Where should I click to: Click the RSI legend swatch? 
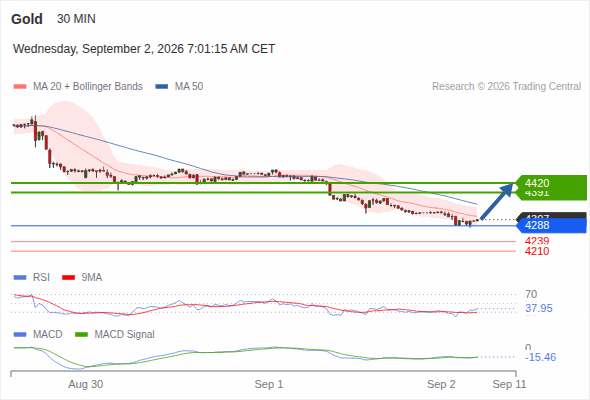pos(20,278)
